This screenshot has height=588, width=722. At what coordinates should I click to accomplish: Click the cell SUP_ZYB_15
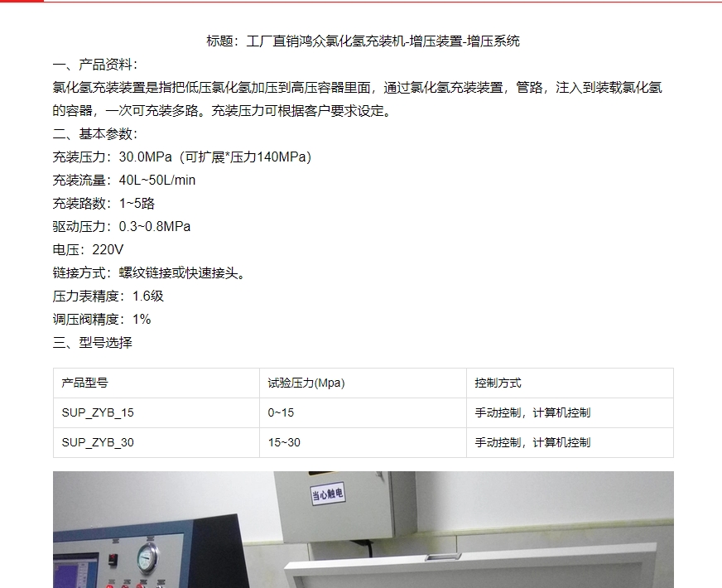156,413
